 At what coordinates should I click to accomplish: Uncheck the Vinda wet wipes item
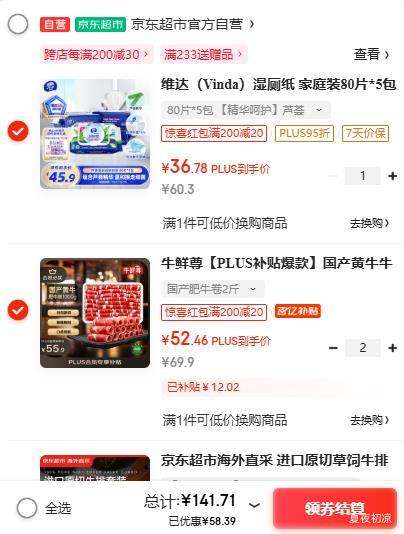tap(18, 131)
